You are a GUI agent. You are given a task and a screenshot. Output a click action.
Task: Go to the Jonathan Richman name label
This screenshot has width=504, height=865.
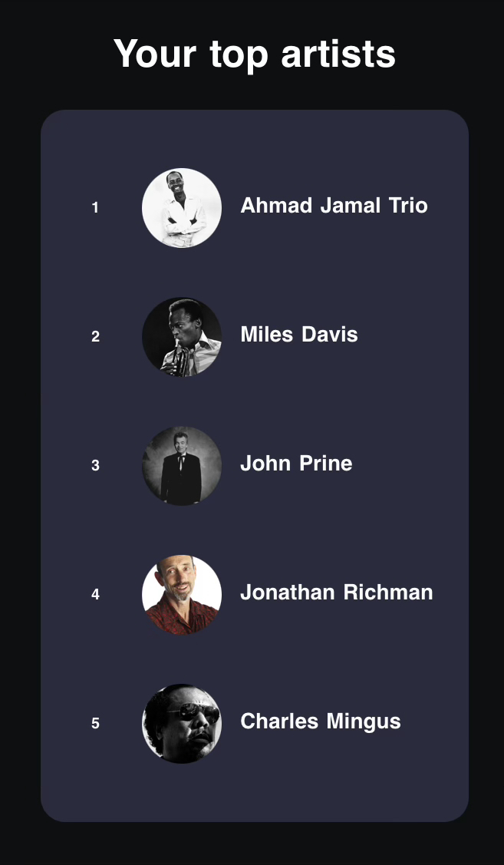tap(336, 593)
